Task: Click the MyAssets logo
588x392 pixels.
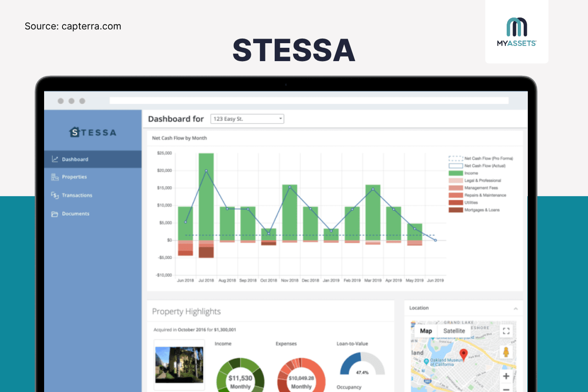Action: click(x=517, y=32)
